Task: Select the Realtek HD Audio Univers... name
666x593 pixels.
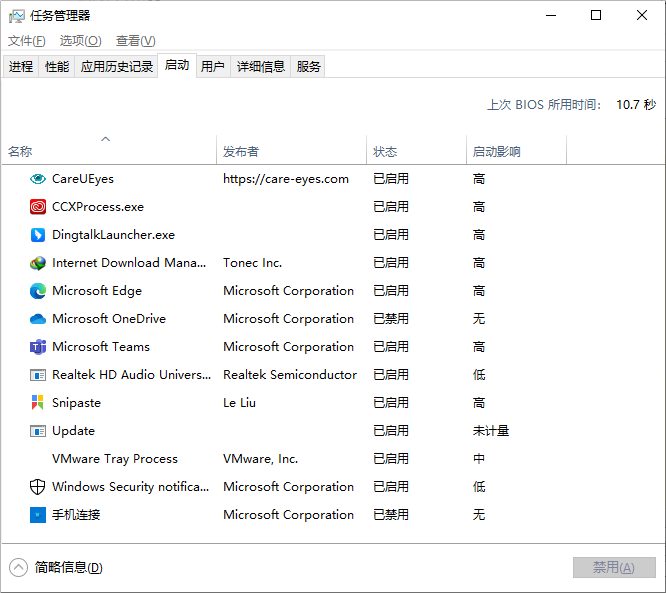Action: (x=131, y=375)
